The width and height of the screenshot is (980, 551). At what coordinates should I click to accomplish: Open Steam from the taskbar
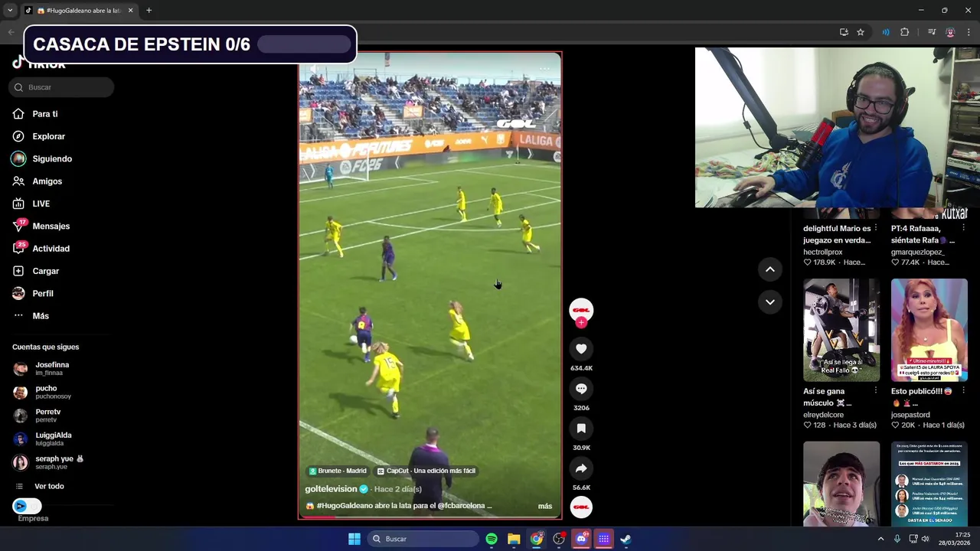click(x=626, y=539)
